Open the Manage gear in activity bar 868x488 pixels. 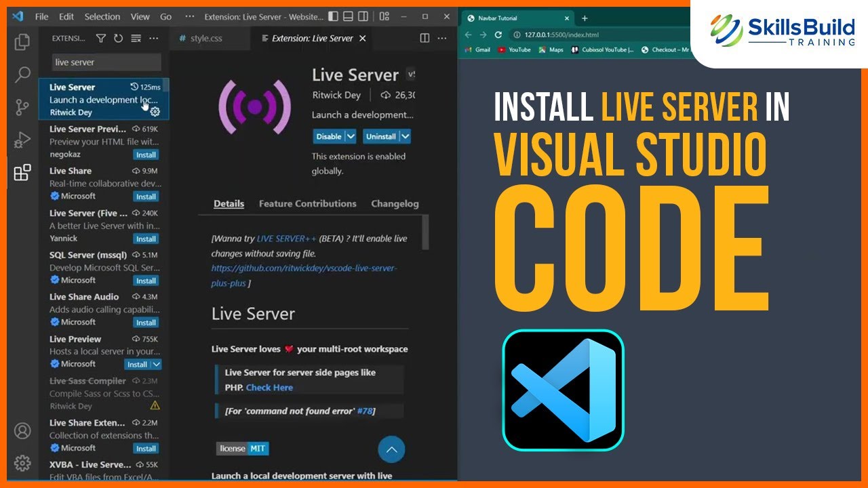pos(22,463)
